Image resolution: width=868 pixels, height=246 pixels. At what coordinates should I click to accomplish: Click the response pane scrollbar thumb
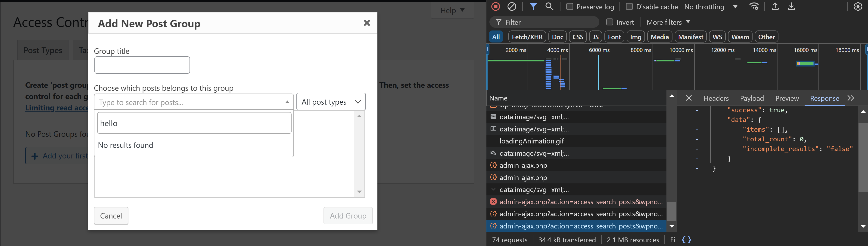pyautogui.click(x=863, y=157)
